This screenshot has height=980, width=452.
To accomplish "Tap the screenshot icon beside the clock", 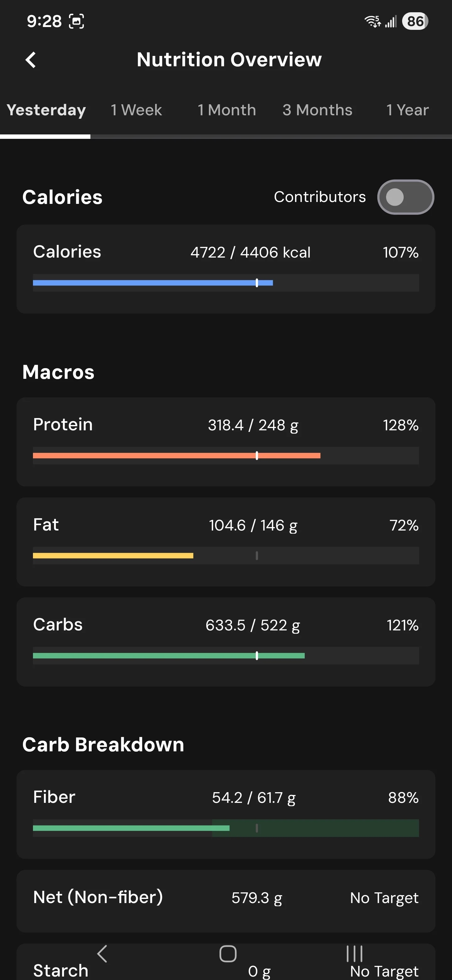I will point(76,21).
